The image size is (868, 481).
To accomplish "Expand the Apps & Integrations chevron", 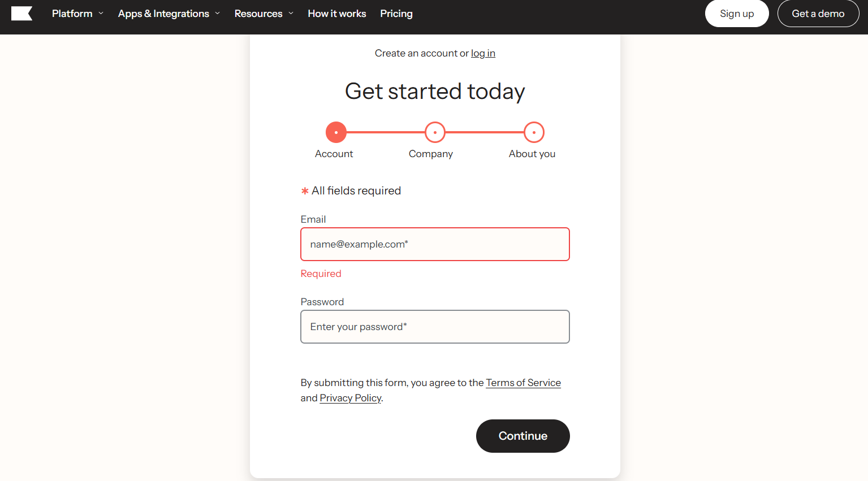I will click(218, 14).
